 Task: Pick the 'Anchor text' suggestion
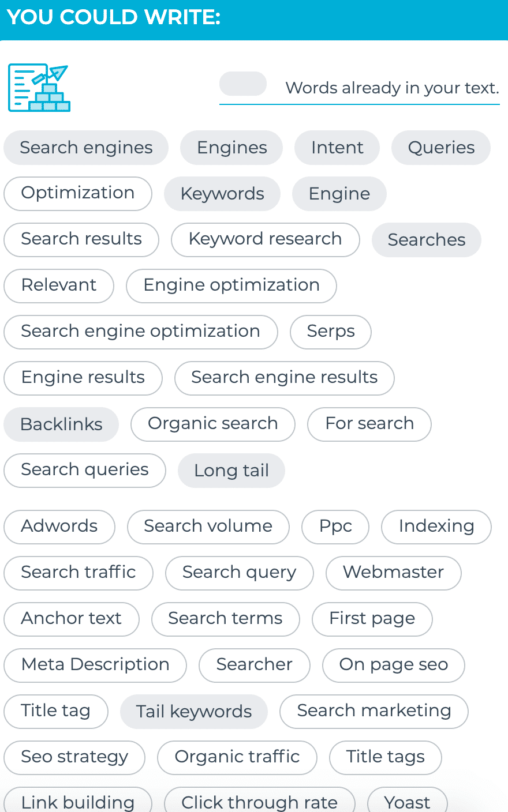(72, 619)
